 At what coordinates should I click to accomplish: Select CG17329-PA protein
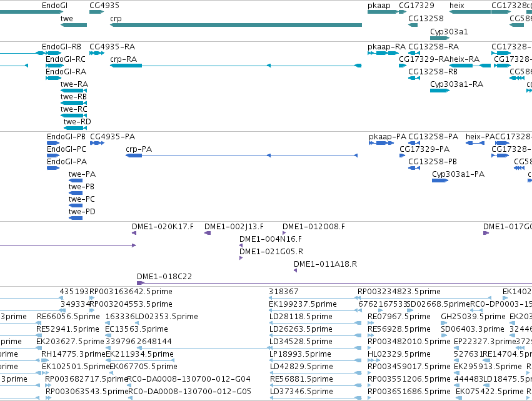coord(403,156)
